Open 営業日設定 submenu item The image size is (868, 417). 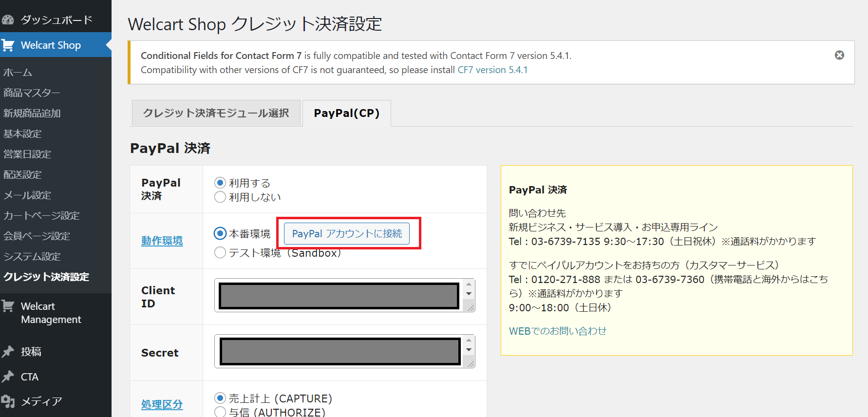click(27, 154)
